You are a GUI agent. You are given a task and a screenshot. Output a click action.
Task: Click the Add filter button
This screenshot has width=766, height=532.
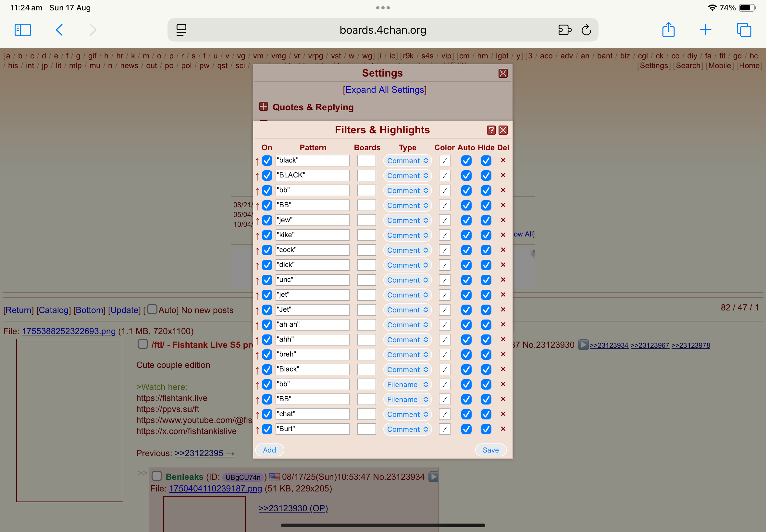click(x=269, y=450)
